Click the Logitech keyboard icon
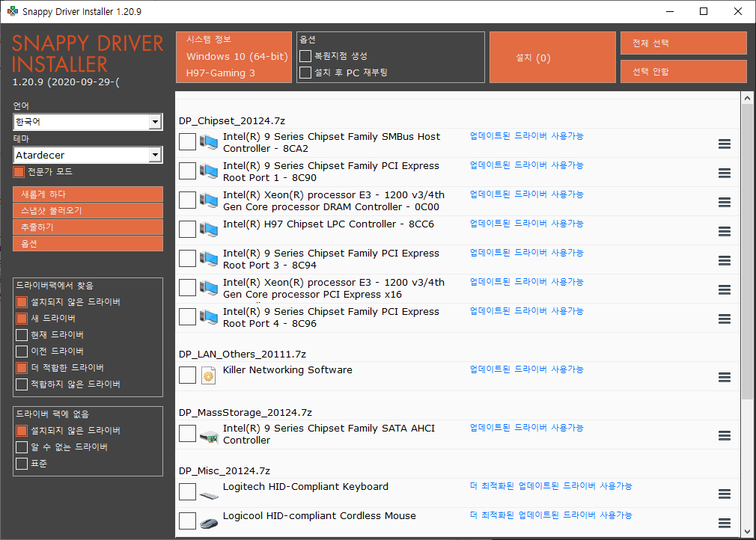 [209, 494]
